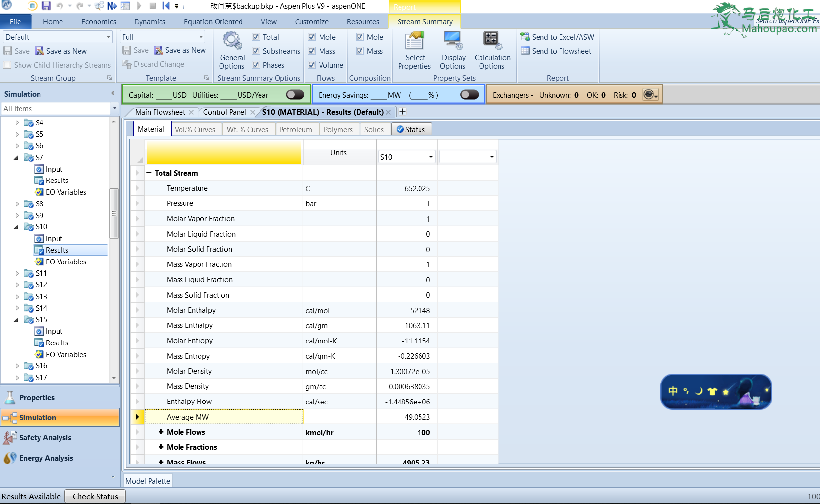
Task: Select the Average MW row header
Action: [x=137, y=417]
